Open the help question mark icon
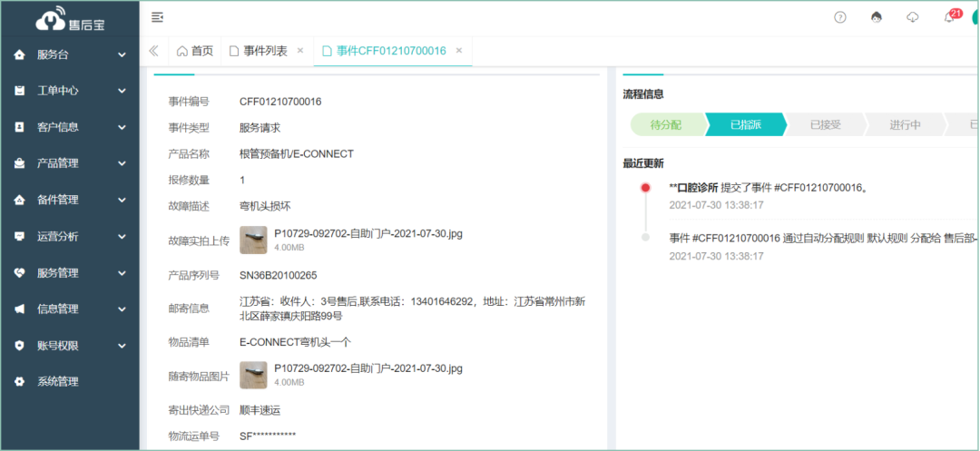980x451 pixels. click(840, 17)
